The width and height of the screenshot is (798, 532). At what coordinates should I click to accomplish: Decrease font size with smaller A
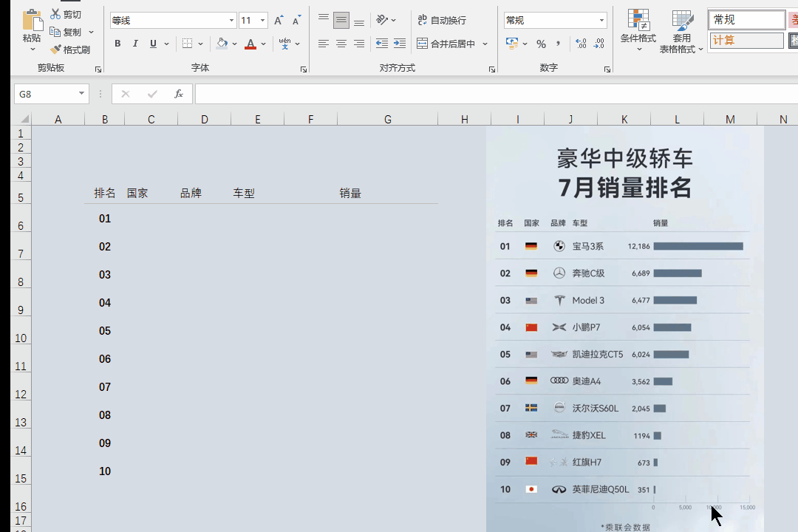point(297,21)
